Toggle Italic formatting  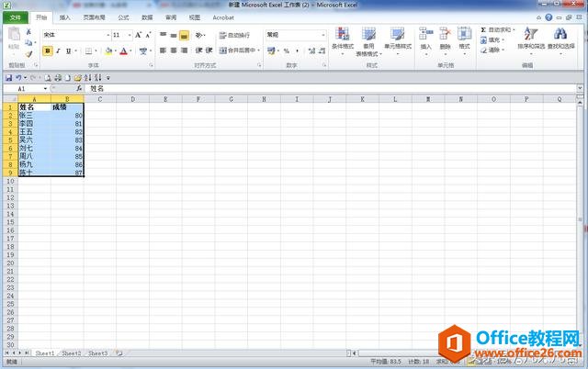(58, 50)
